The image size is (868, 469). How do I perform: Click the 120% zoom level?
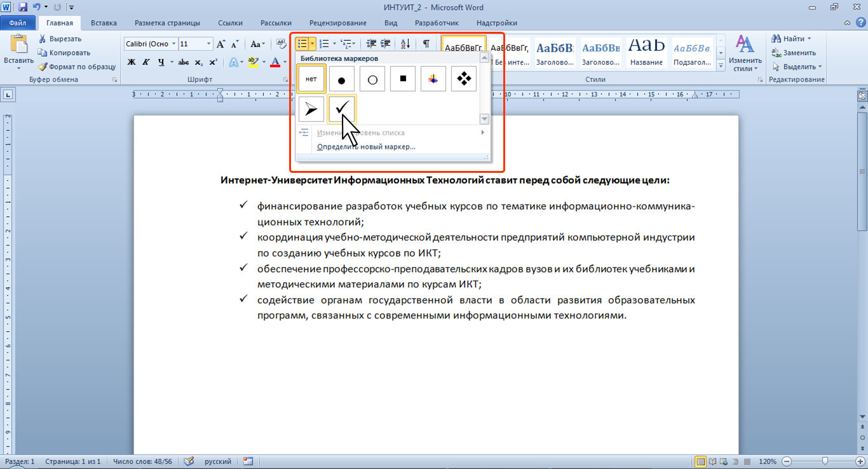click(x=768, y=461)
